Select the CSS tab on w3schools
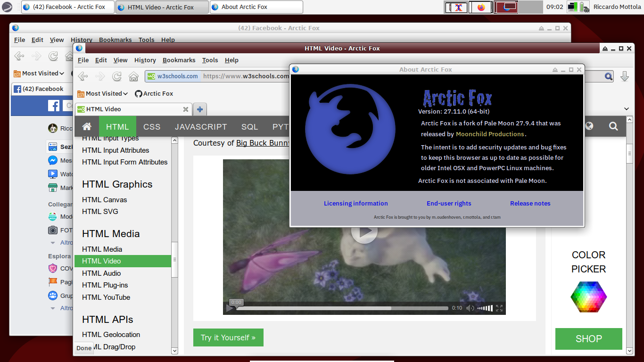Viewport: 644px width, 362px height. click(152, 126)
